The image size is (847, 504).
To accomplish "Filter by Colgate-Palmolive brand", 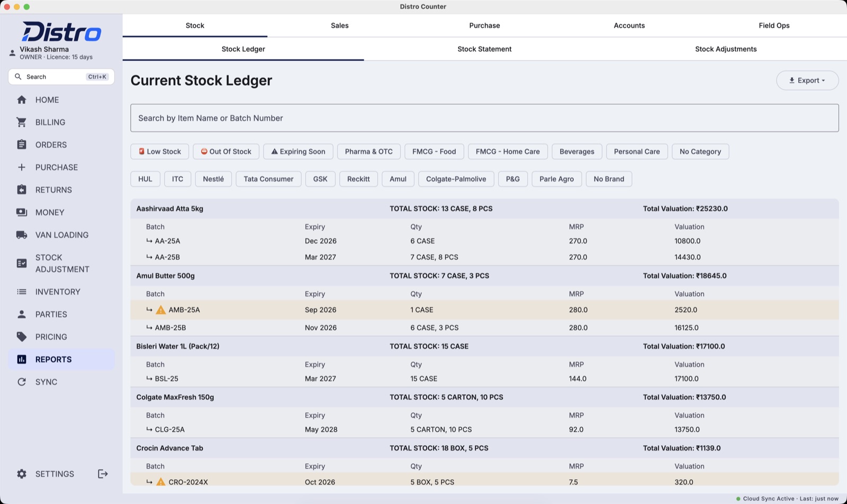I will point(456,179).
